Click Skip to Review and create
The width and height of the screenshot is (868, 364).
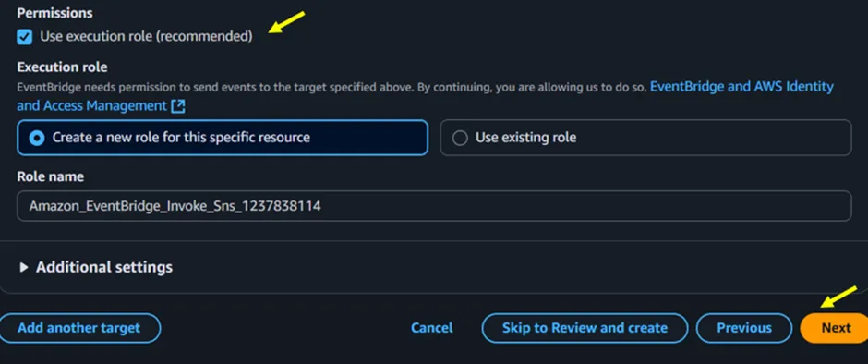point(585,328)
